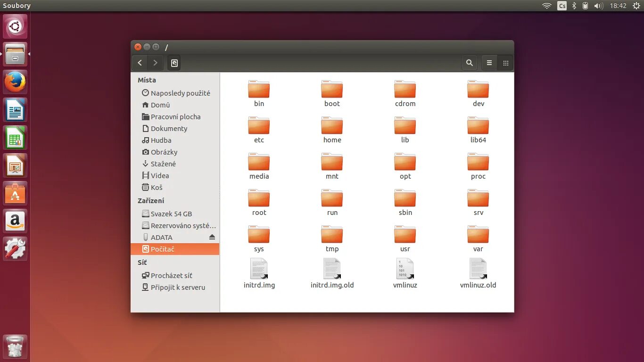The width and height of the screenshot is (644, 362).
Task: Open Rezervováno systémem volume
Action: tap(175, 226)
